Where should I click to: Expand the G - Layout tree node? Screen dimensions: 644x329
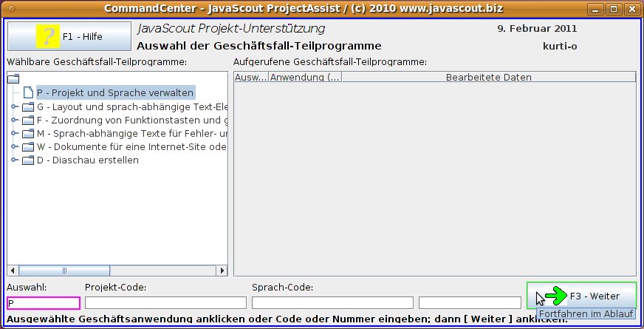click(x=14, y=107)
